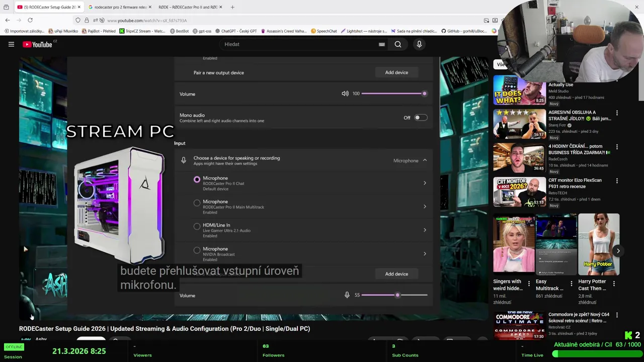Go back with the browser back arrow
This screenshot has height=362, width=644.
point(8,20)
